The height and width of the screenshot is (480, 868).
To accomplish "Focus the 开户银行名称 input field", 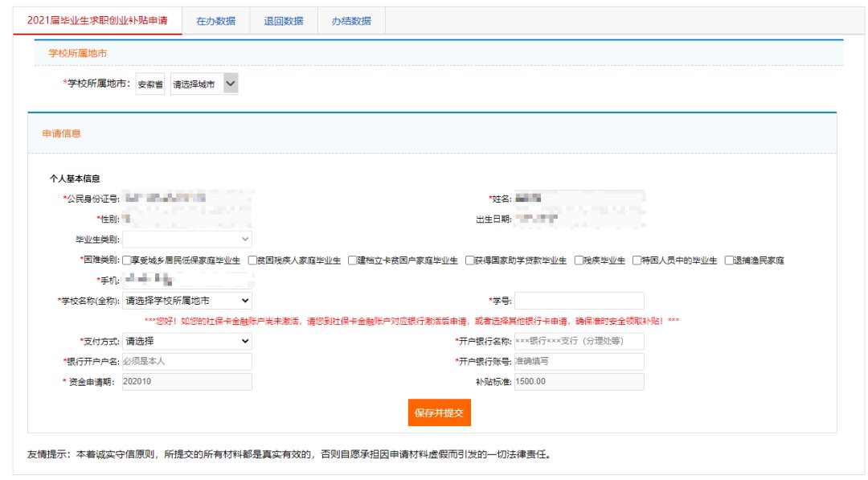I will point(579,341).
